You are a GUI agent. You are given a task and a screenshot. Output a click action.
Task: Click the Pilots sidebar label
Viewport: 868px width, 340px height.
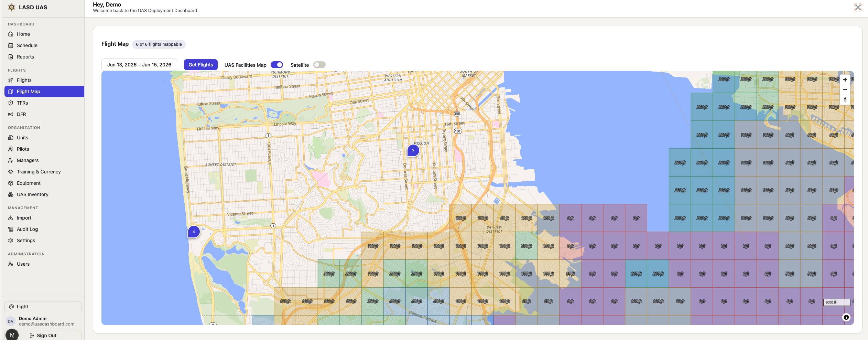click(23, 149)
